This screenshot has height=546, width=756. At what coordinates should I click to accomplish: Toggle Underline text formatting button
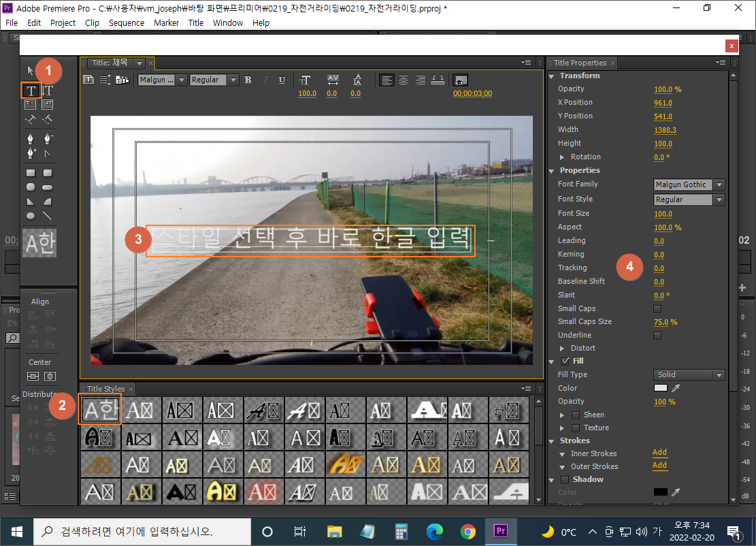282,80
